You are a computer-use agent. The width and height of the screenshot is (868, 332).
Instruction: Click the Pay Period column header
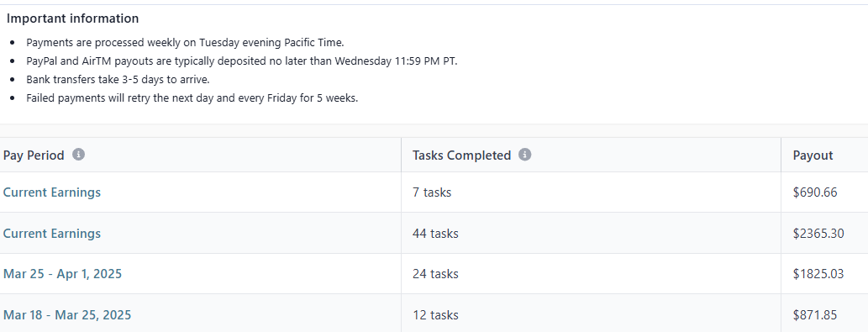pyautogui.click(x=34, y=155)
